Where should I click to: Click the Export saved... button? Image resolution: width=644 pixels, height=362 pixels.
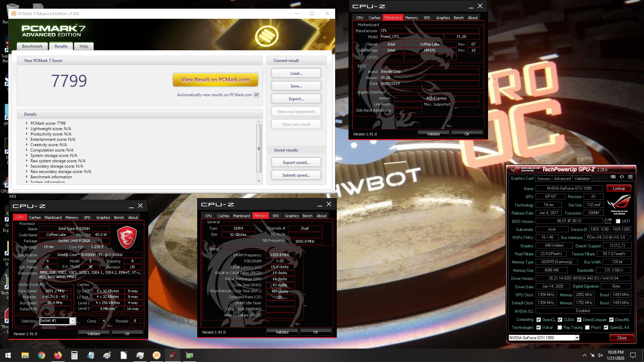point(296,163)
